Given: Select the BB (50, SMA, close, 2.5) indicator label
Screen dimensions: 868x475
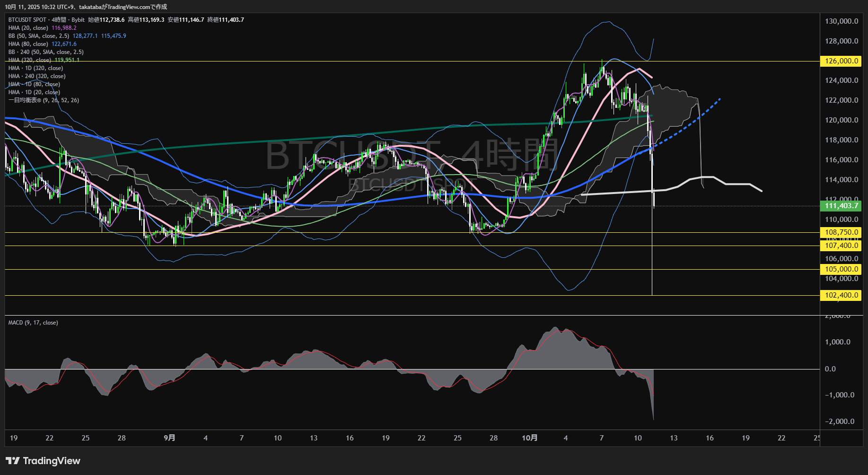Looking at the screenshot, I should click(x=39, y=36).
